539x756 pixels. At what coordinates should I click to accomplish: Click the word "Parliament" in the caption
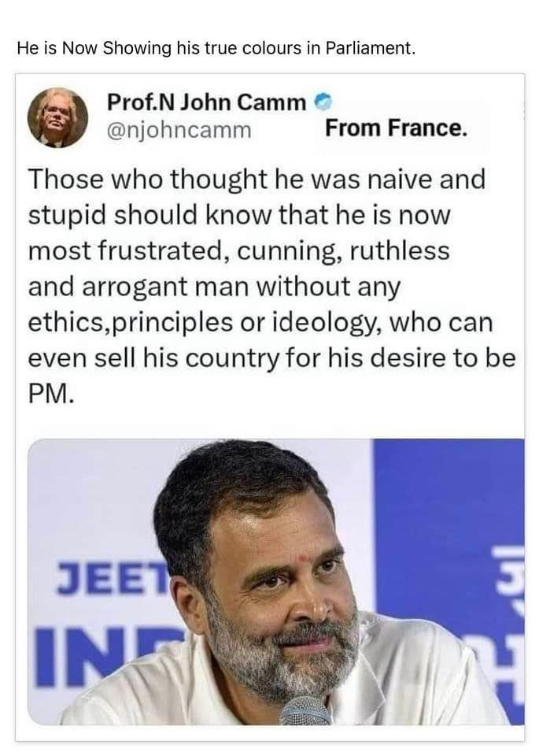pos(375,48)
